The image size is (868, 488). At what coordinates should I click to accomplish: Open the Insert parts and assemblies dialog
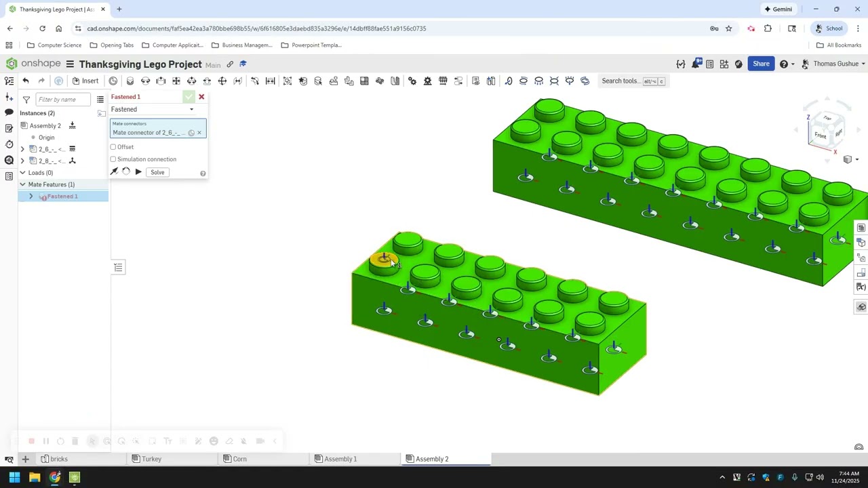point(85,81)
